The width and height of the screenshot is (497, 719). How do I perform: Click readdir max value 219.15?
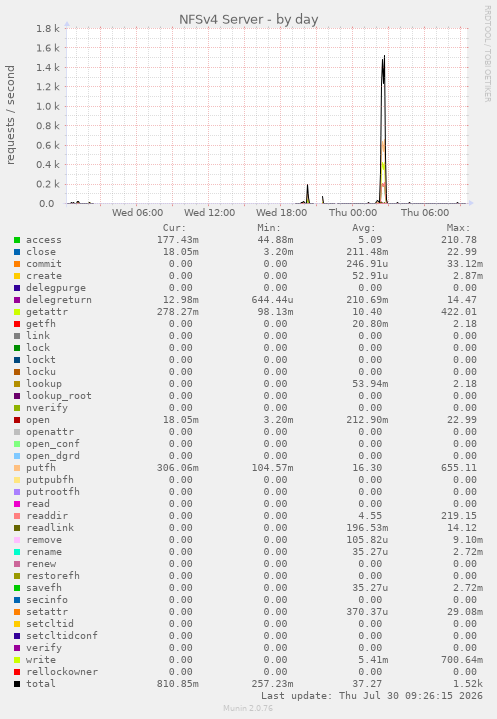coord(459,516)
